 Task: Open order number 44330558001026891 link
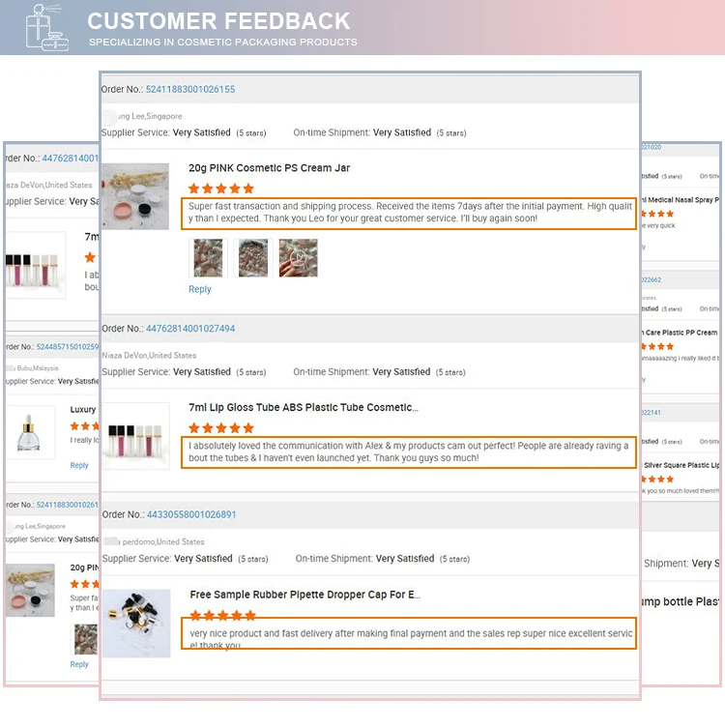pyautogui.click(x=191, y=514)
